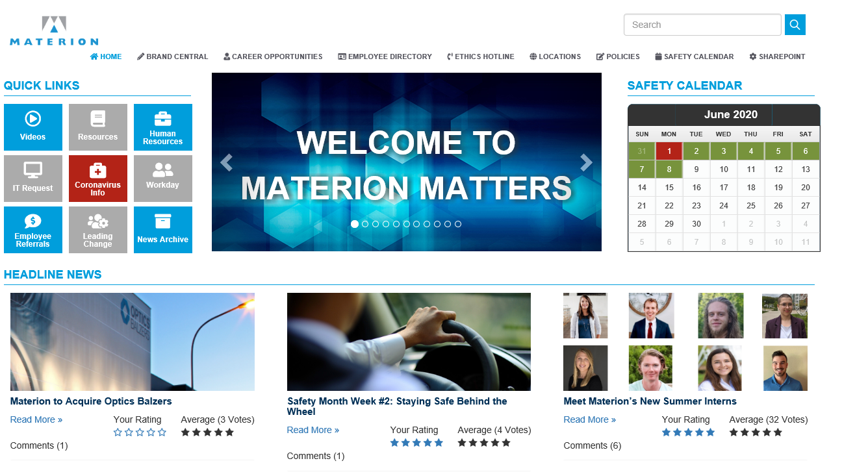Rate Optics Balzers article three stars
Viewport: 868px width, 474px height.
point(140,432)
